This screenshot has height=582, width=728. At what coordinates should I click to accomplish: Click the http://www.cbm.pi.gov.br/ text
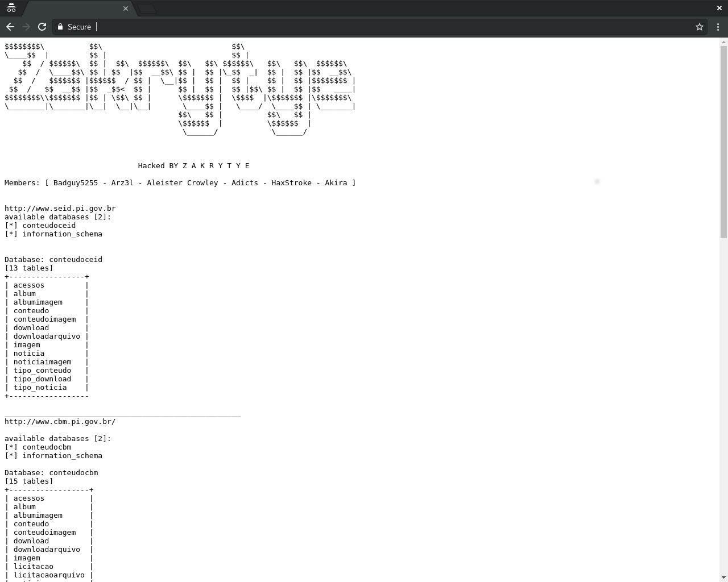(60, 422)
